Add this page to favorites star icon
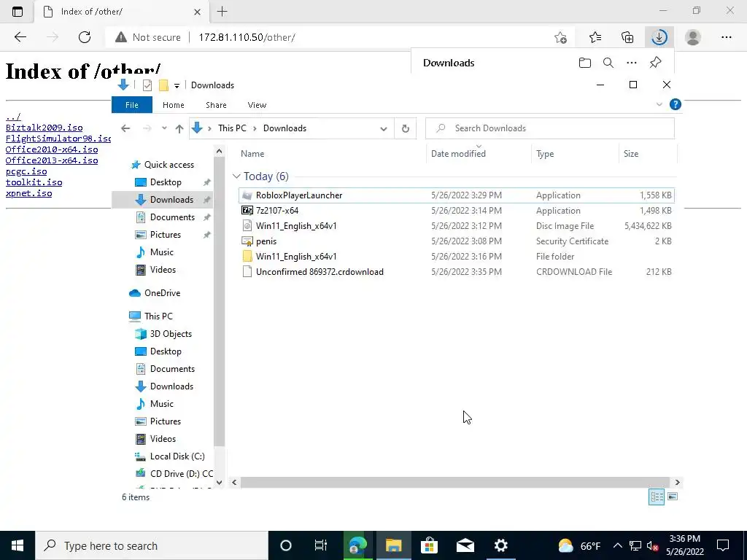The width and height of the screenshot is (747, 560). 561,37
